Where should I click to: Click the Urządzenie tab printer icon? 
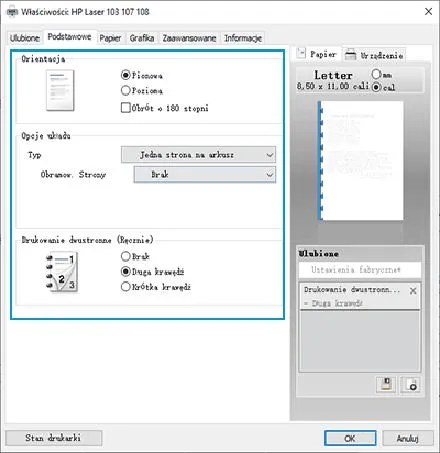(x=351, y=54)
